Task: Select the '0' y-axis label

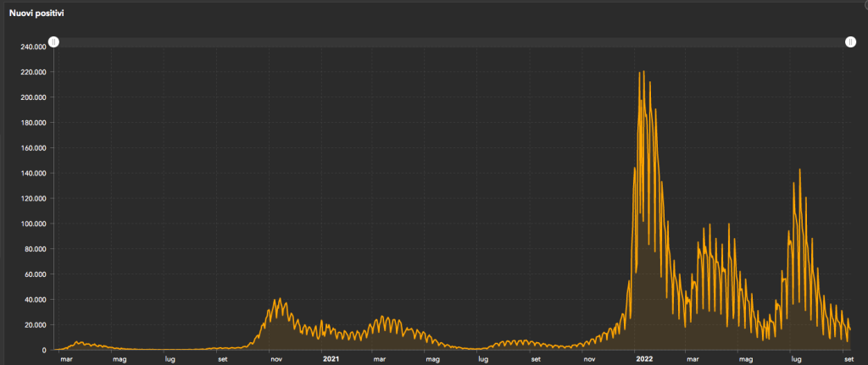Action: (43, 350)
